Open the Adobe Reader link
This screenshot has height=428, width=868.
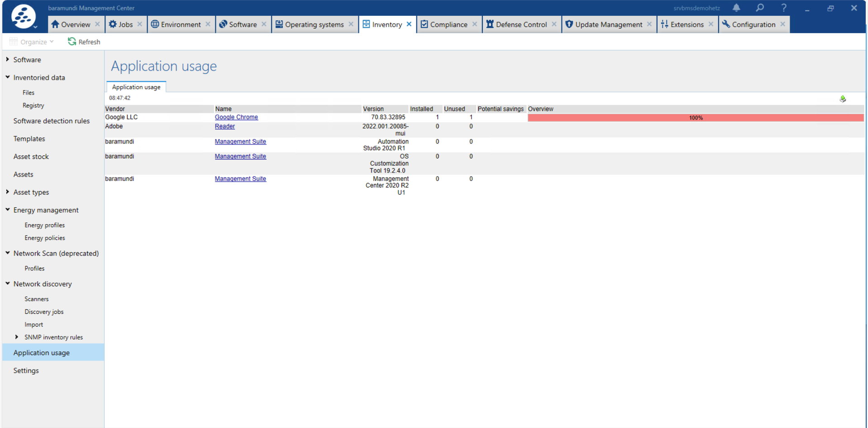(x=224, y=126)
